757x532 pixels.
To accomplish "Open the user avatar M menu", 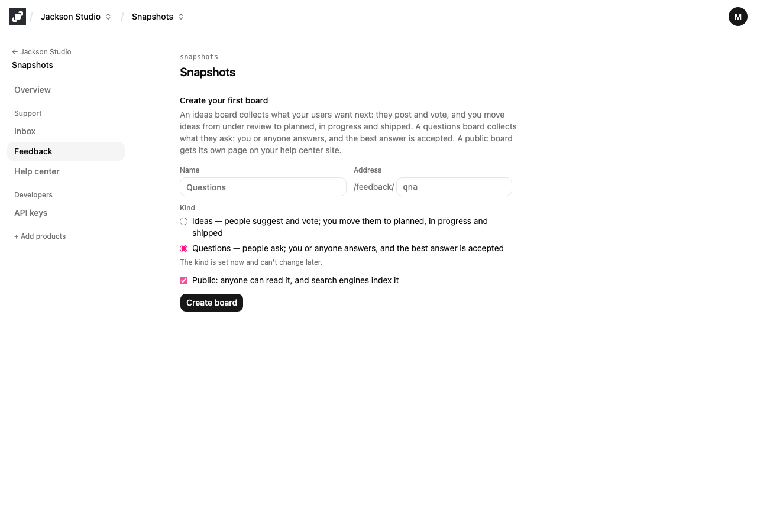I will [738, 17].
